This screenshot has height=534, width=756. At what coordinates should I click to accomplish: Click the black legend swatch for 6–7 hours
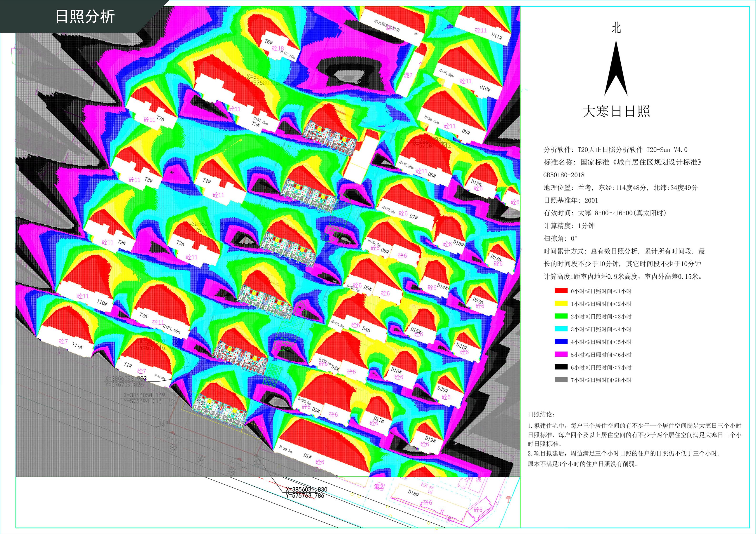(x=561, y=367)
